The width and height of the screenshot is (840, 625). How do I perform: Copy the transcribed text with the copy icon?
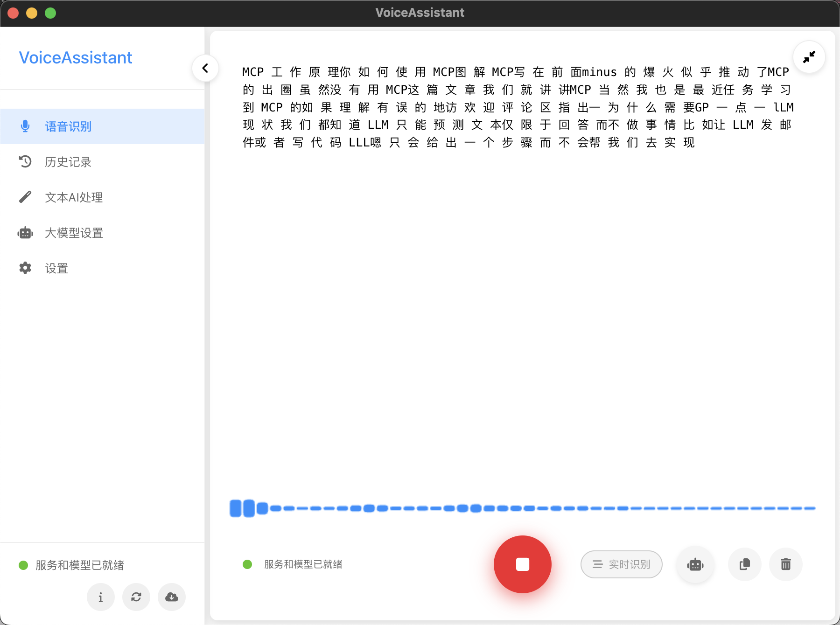click(744, 564)
